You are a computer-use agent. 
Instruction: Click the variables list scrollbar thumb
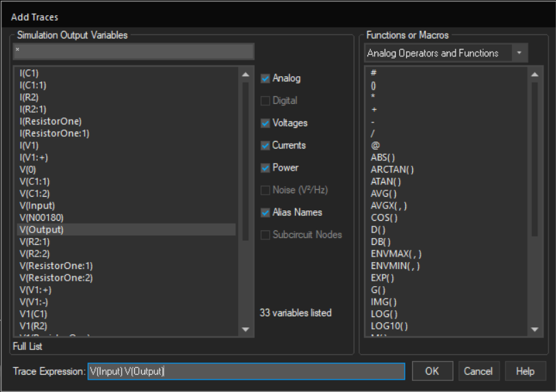pos(246,161)
